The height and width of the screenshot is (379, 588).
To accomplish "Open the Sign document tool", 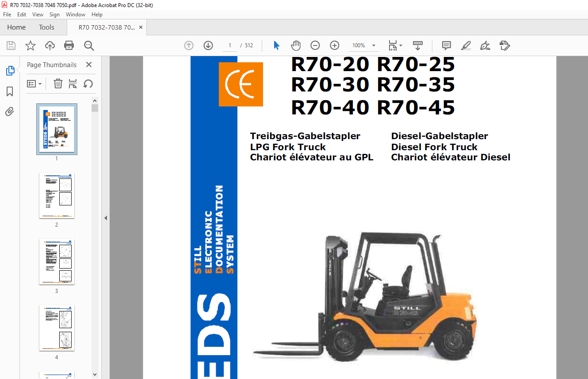I will click(x=485, y=45).
